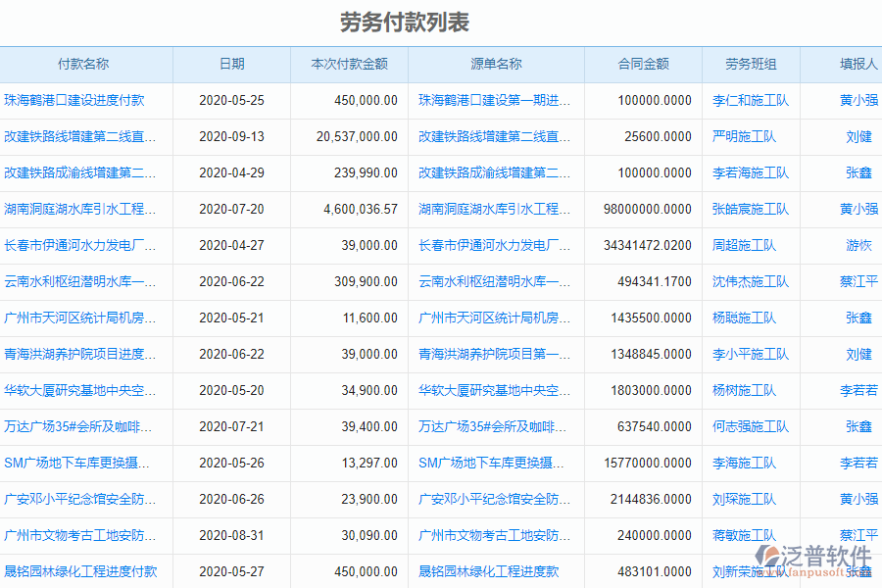Open reporter 李若若 in 杨树施工队 row
The width and height of the screenshot is (882, 588).
[x=858, y=390]
